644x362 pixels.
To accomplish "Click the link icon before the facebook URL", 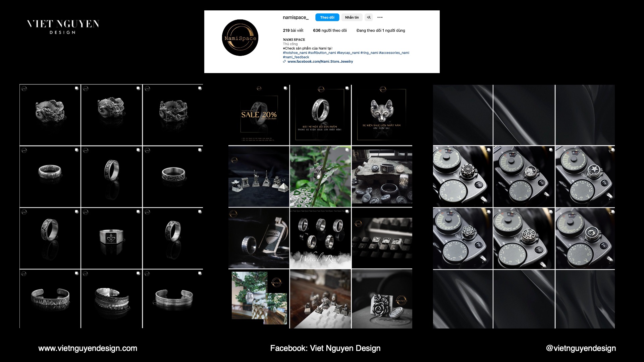I will point(284,62).
